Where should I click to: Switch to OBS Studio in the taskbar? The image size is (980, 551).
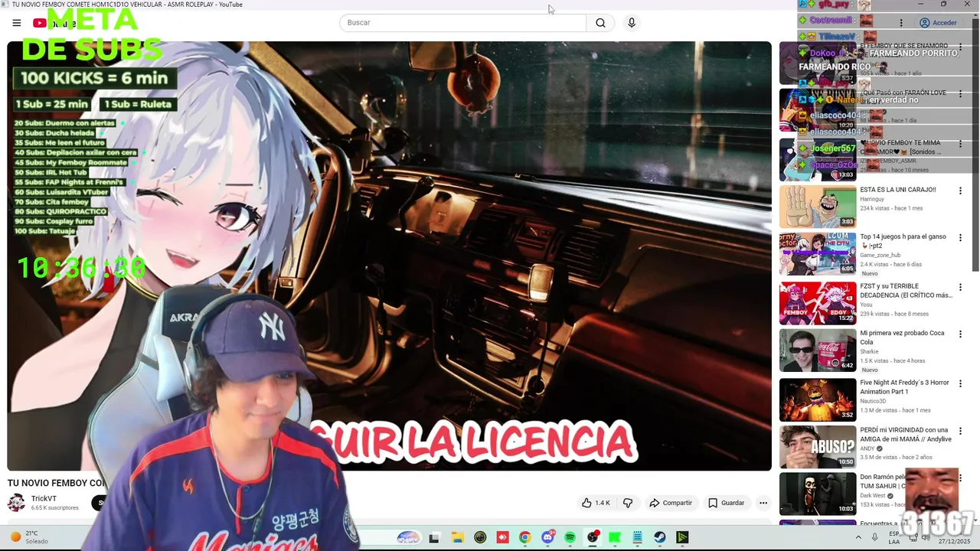(593, 538)
